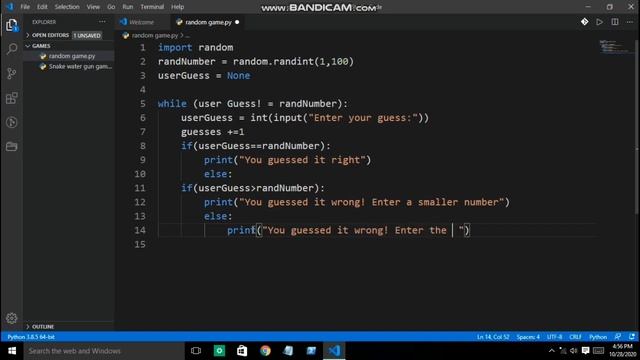This screenshot has height=360, width=640.
Task: Open the green app icon on taskbar
Action: [219, 351]
